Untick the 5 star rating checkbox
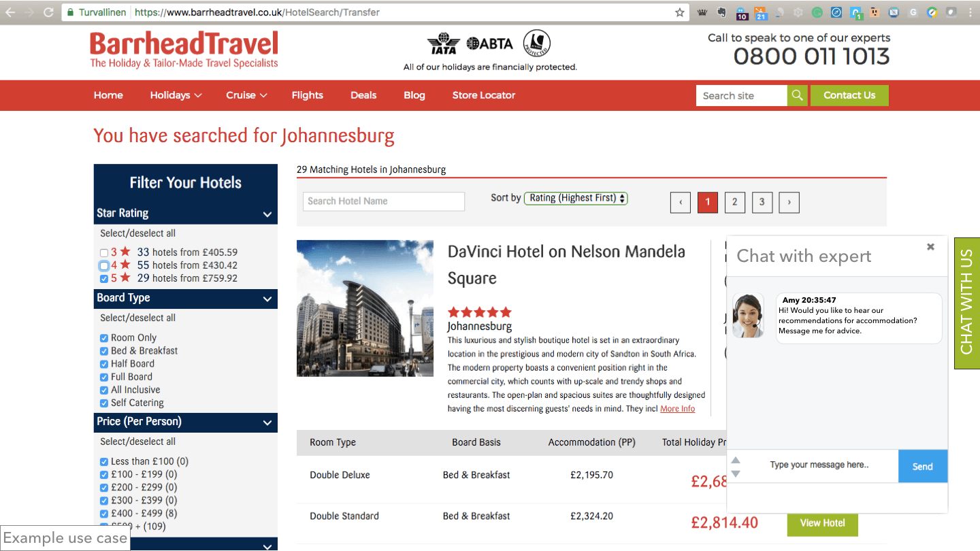 pyautogui.click(x=104, y=279)
